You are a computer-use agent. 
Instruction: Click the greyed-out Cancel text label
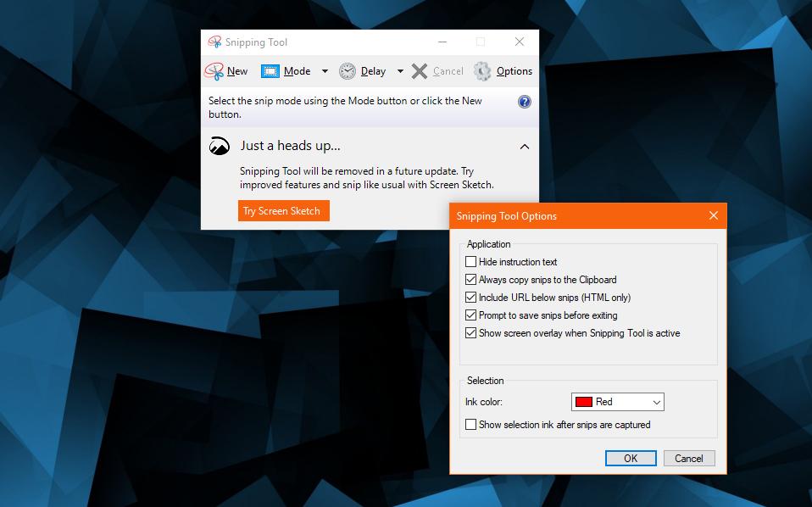tap(448, 71)
